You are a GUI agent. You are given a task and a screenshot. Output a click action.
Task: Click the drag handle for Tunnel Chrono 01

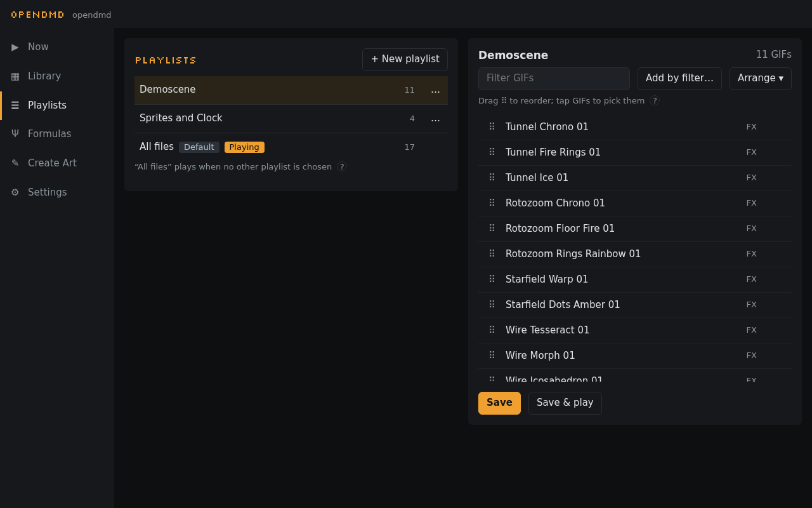click(492, 127)
